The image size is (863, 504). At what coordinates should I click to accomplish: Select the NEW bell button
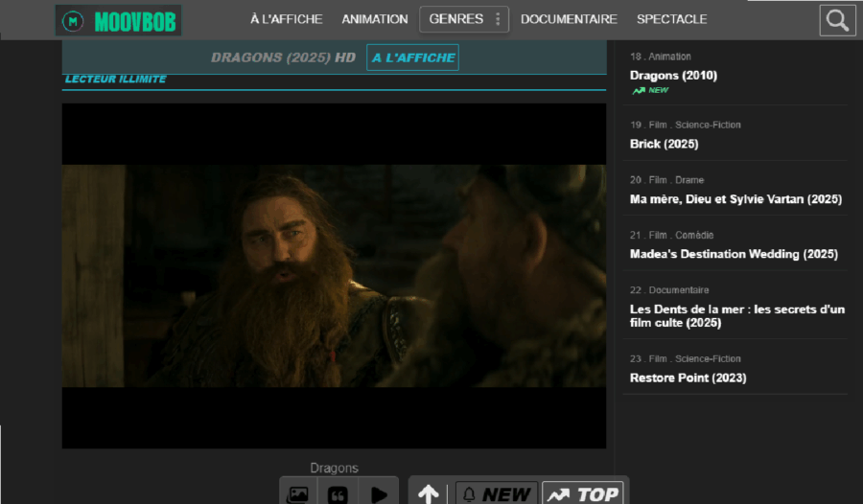(497, 494)
